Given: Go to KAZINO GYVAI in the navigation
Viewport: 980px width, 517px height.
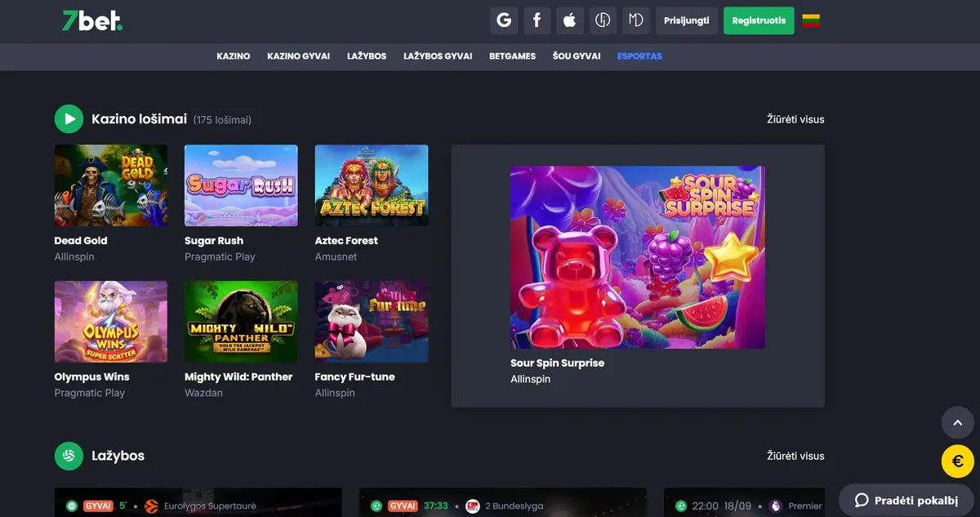Looking at the screenshot, I should [299, 56].
